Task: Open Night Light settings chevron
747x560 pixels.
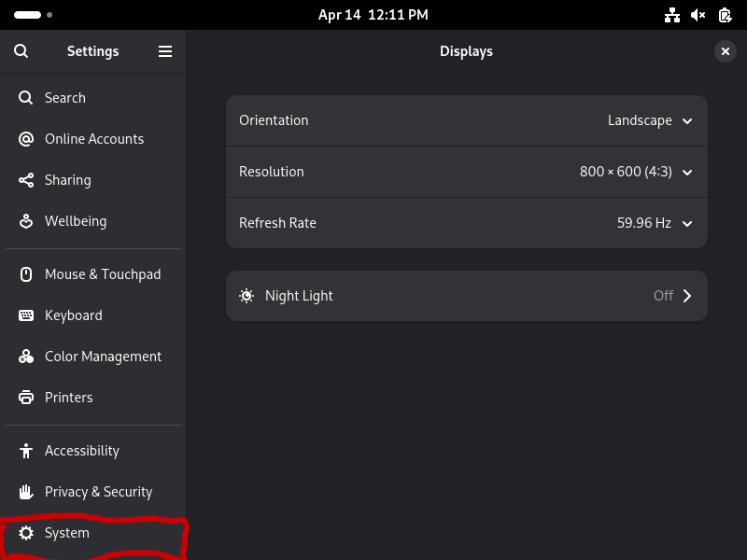Action: (687, 296)
